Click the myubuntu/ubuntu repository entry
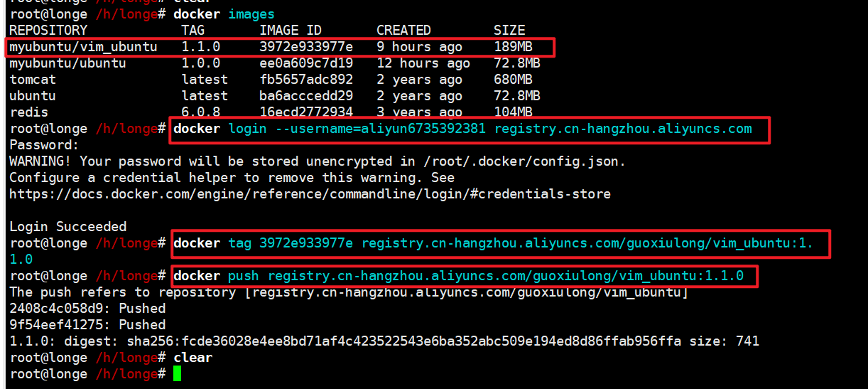The height and width of the screenshot is (389, 868). point(67,63)
